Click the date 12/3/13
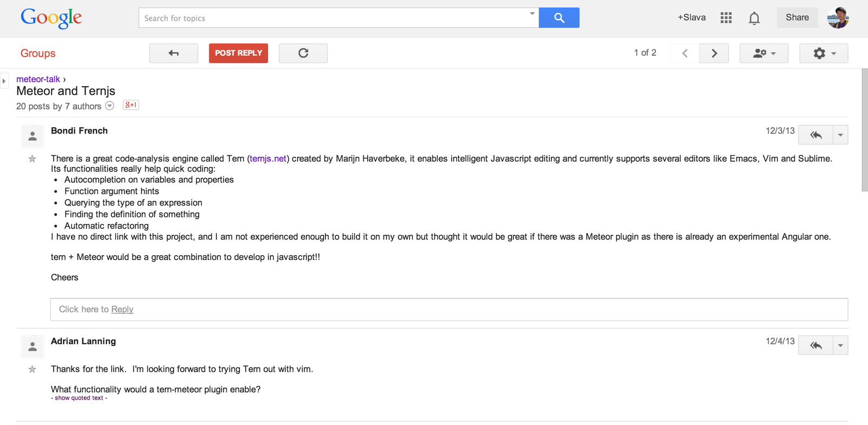This screenshot has width=868, height=425. pos(780,131)
